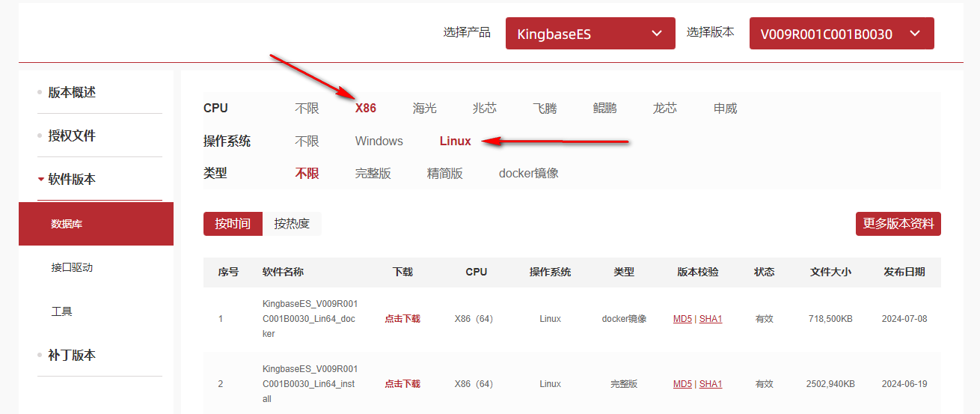Click 点击下载 for the docker package
Screen dimensions: 980x414
coord(402,319)
